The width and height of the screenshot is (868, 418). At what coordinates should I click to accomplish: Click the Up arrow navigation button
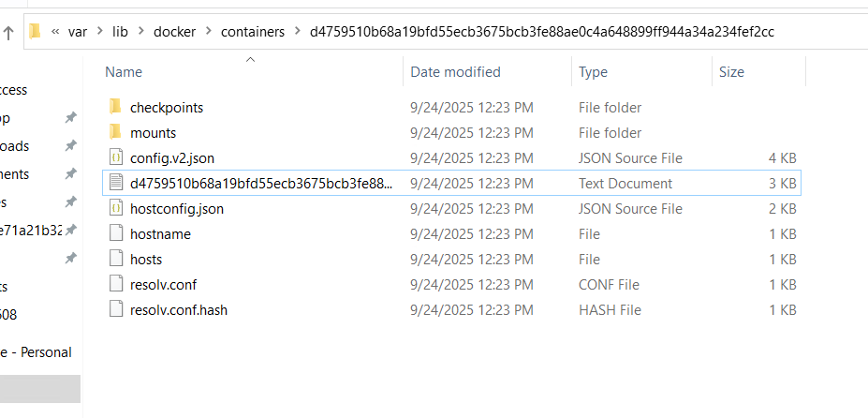8,32
